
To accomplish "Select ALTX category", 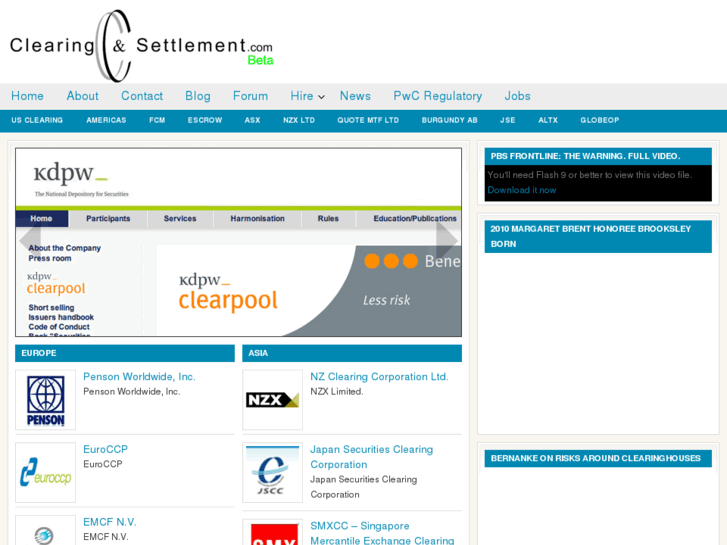I will tap(548, 120).
